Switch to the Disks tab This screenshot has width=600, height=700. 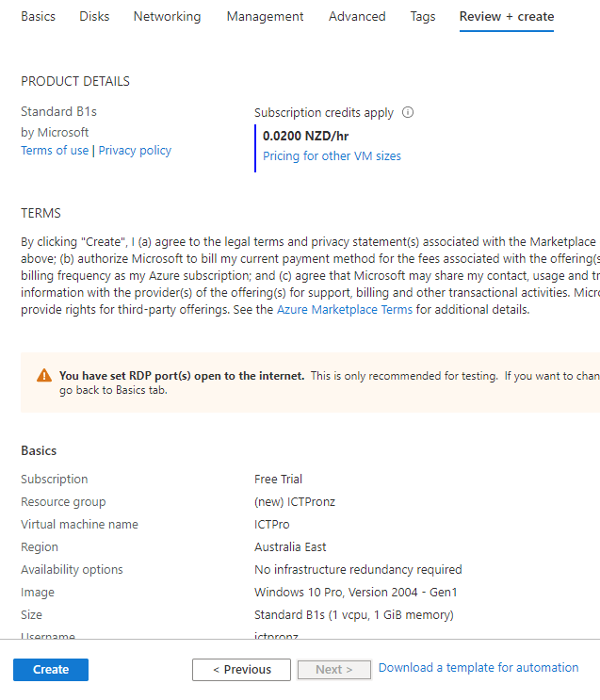pos(94,17)
